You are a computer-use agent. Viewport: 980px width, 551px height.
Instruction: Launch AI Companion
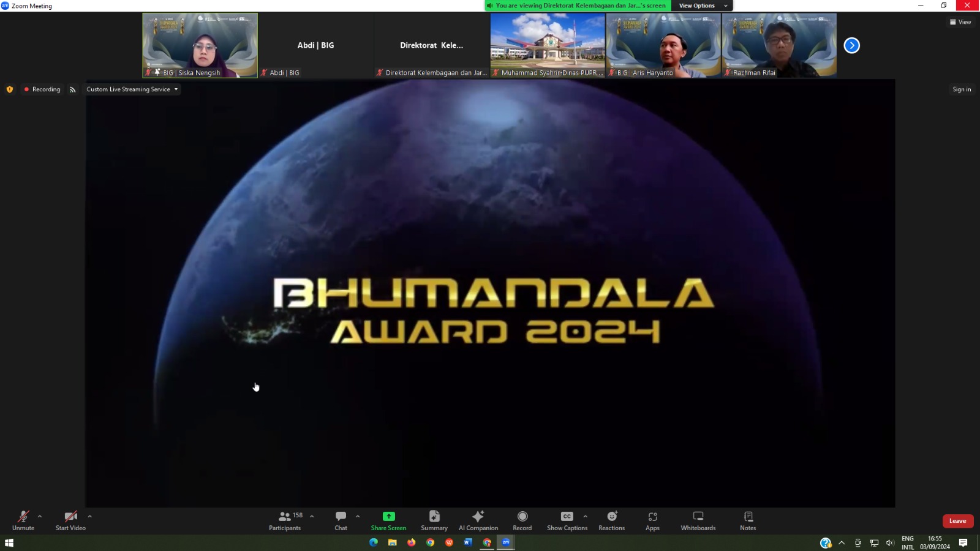point(478,520)
